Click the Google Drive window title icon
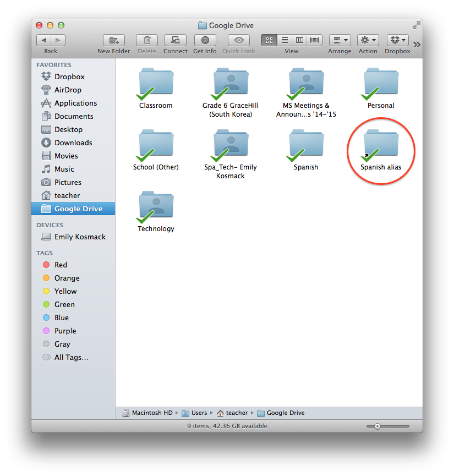The image size is (454, 476). (x=203, y=25)
